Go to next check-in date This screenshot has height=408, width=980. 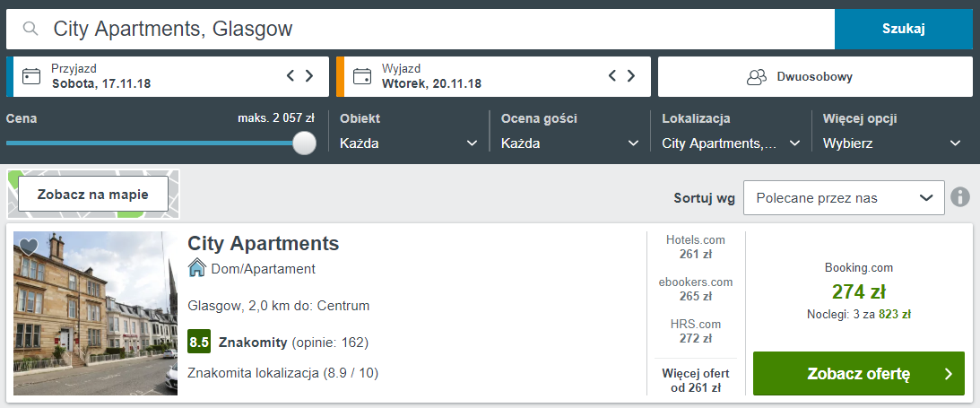click(x=309, y=75)
